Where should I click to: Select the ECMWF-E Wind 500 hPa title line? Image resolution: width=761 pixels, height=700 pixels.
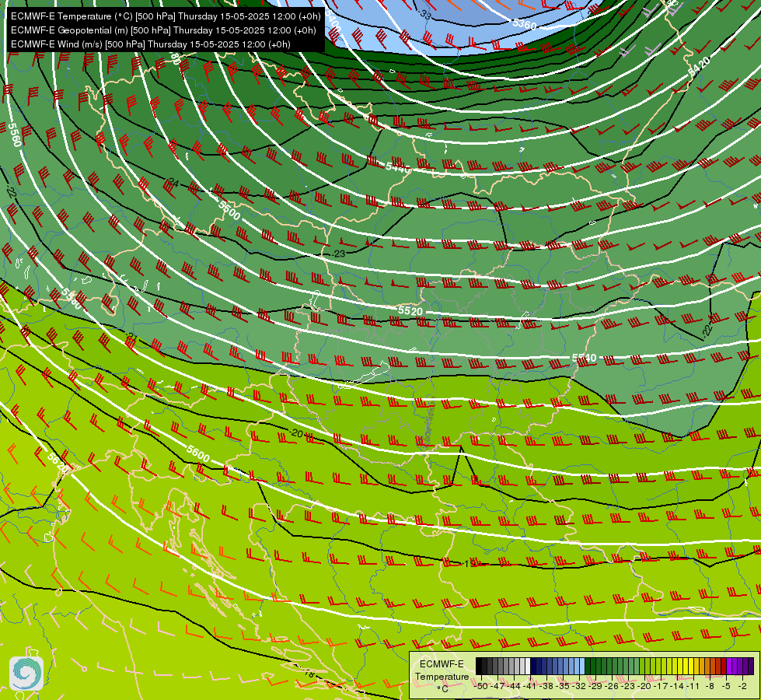(x=151, y=44)
